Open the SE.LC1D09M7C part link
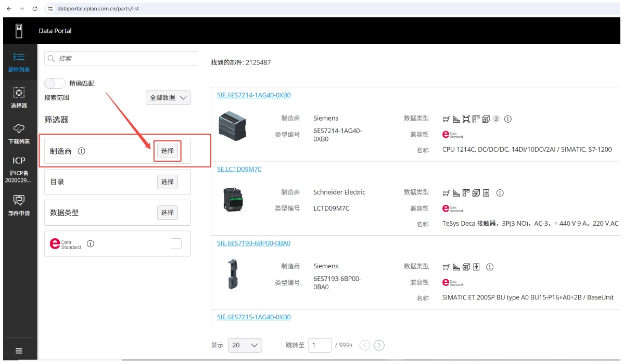 pos(239,169)
